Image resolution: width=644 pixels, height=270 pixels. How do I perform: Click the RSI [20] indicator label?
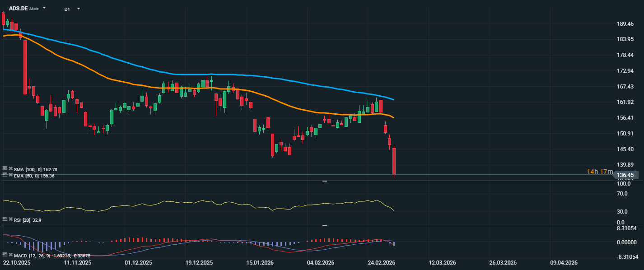click(23, 219)
